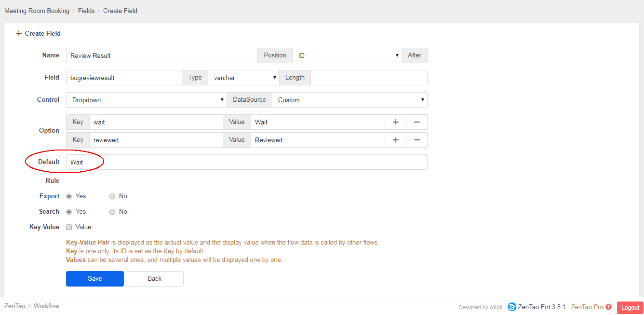Add option after the reviewed row
The width and height of the screenshot is (644, 315).
395,140
